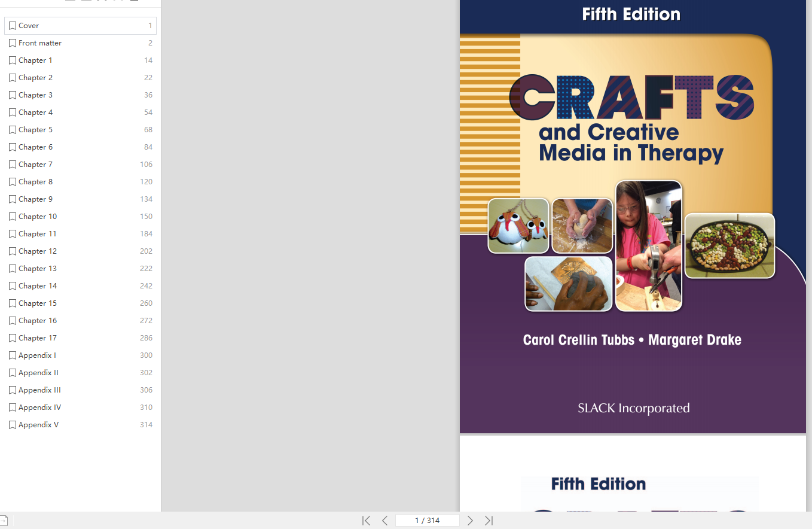Open the Front matter bookmark

pyautogui.click(x=80, y=43)
